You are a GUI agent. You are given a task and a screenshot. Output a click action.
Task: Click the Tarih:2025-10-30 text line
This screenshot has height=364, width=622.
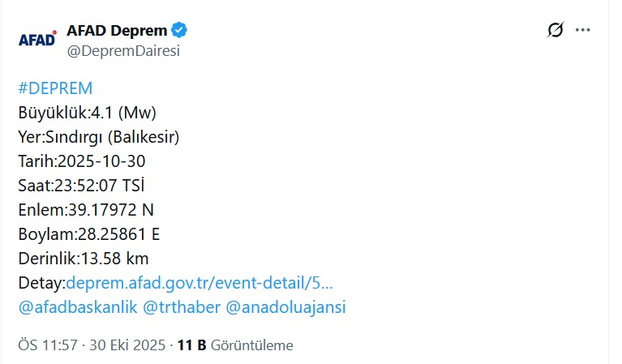coord(81,161)
